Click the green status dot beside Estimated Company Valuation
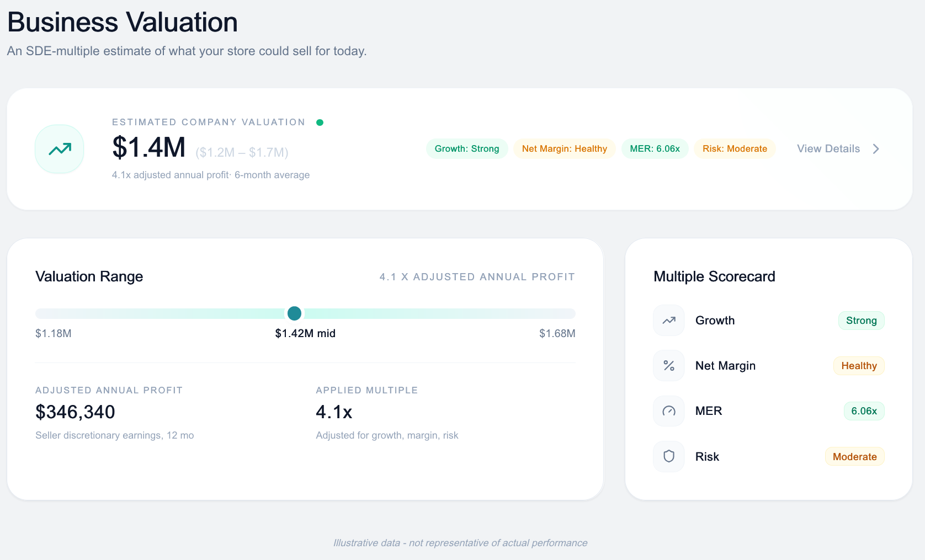 pos(320,122)
